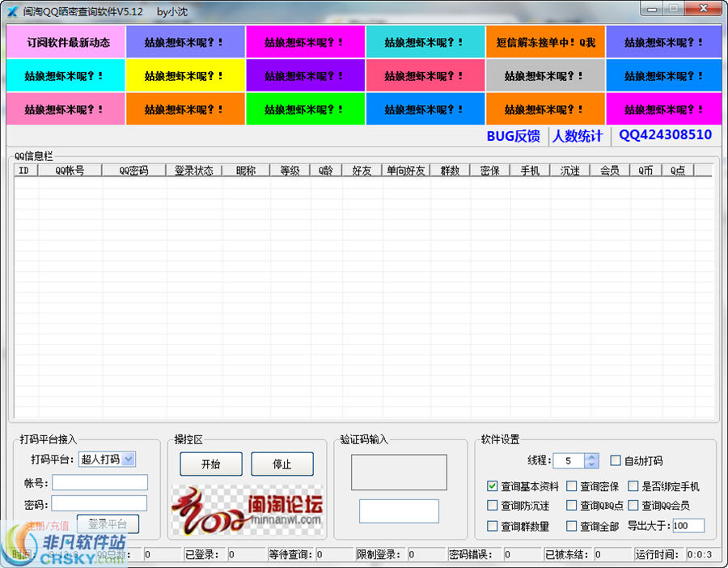This screenshot has width=728, height=568.
Task: Click the 已登录 count field
Action: click(247, 554)
